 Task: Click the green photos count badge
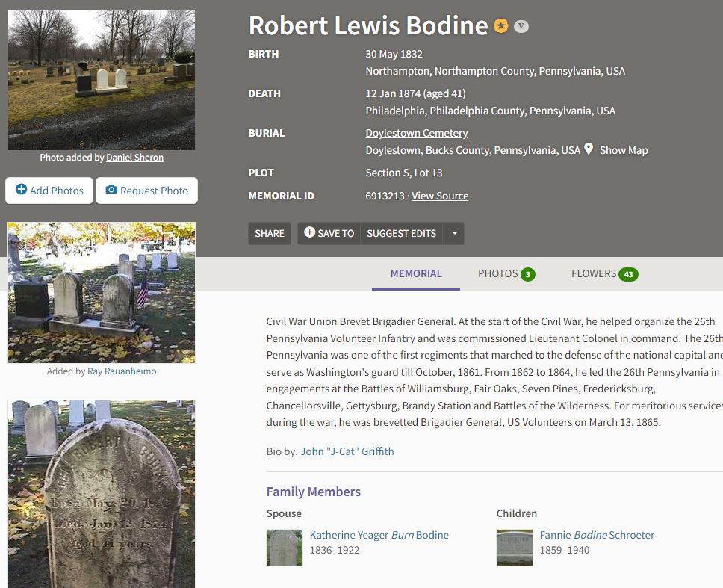(x=528, y=275)
